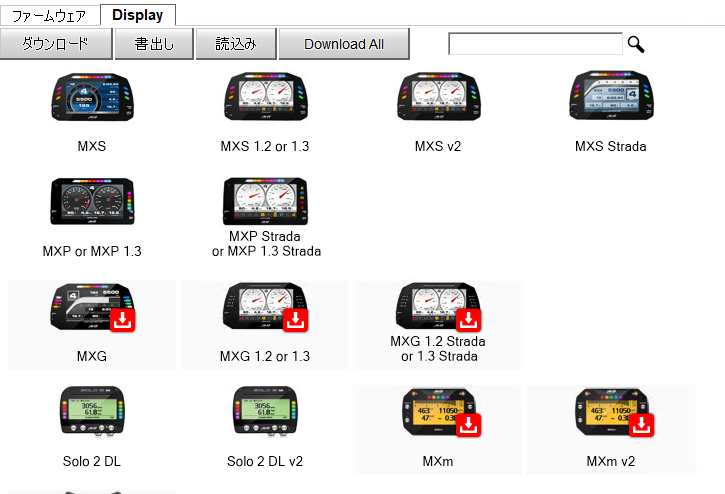Click the 'MXm' label text
This screenshot has width=725, height=494.
(438, 461)
